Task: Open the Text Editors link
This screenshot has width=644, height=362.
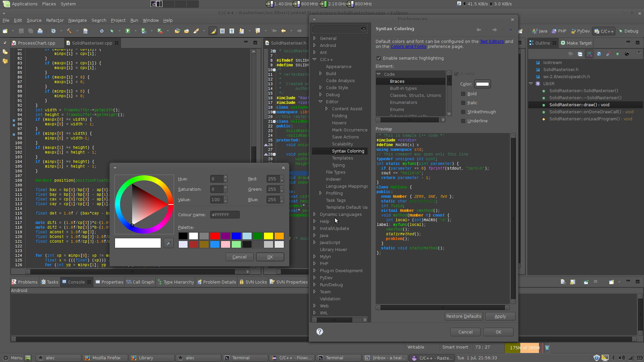Action: click(492, 41)
